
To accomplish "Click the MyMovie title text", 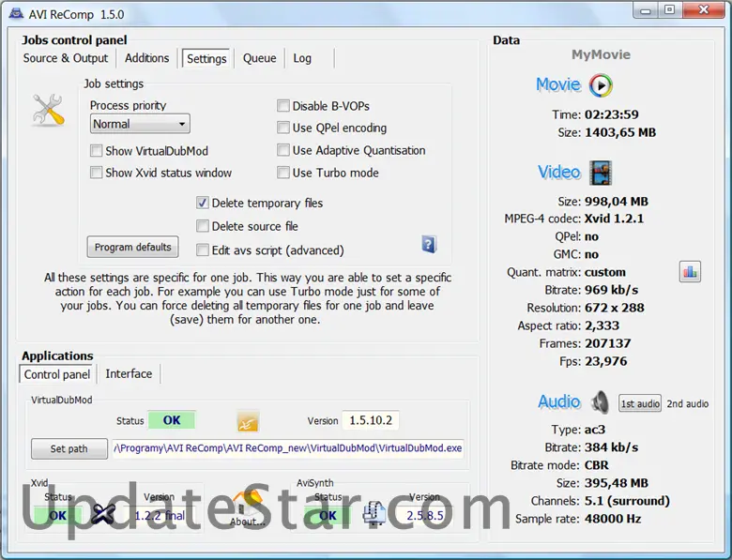I will [601, 54].
